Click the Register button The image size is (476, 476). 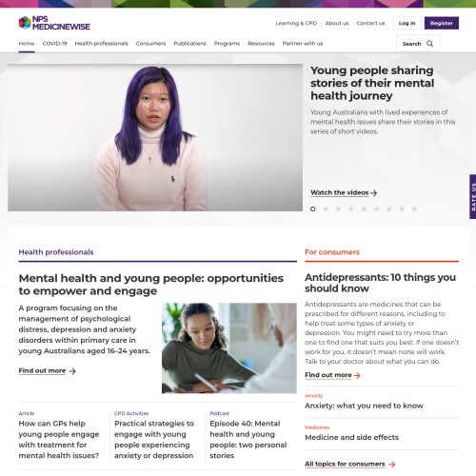(442, 23)
